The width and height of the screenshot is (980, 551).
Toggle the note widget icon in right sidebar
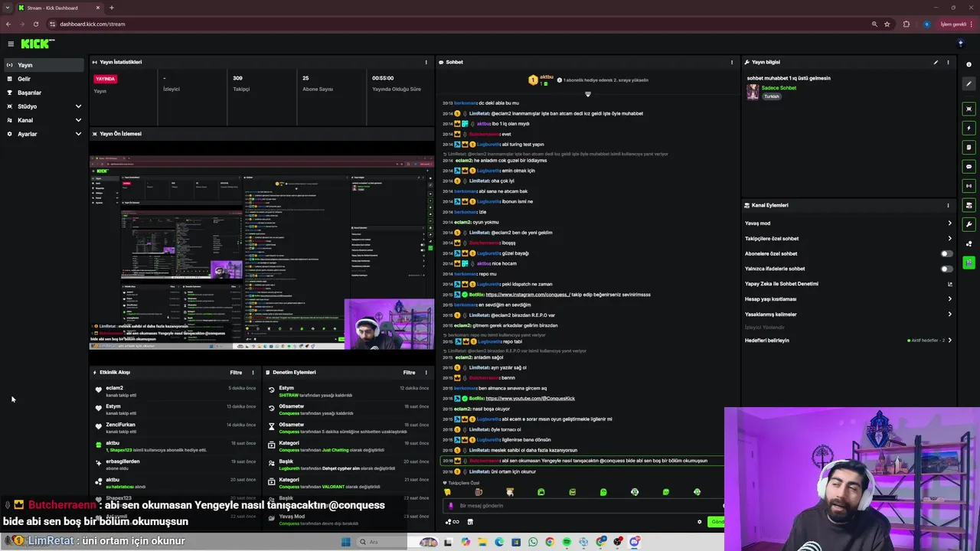(969, 147)
